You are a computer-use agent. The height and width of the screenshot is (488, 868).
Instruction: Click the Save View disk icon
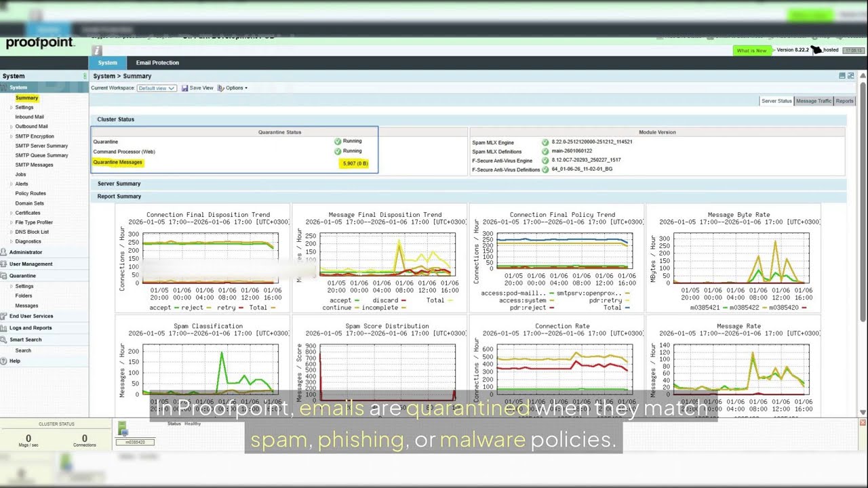pyautogui.click(x=184, y=88)
